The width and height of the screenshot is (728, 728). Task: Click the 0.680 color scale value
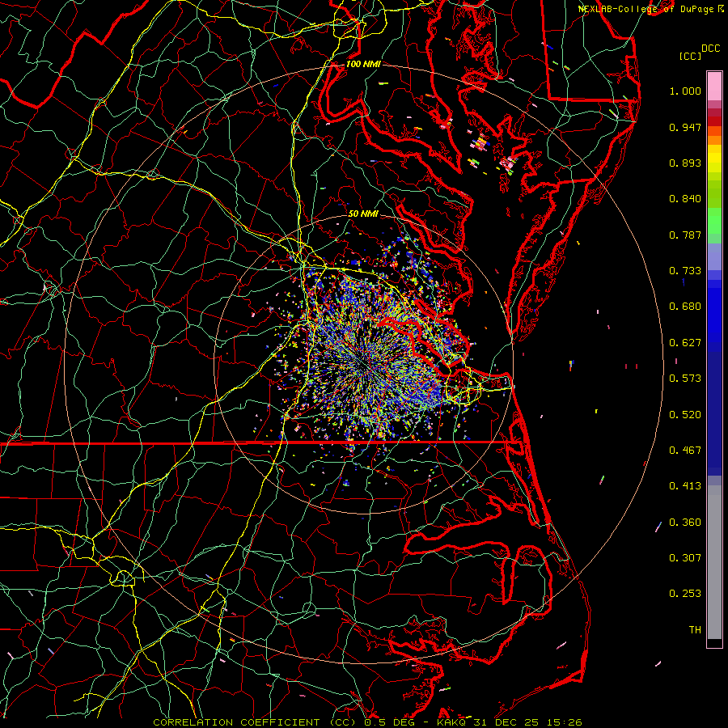point(685,307)
